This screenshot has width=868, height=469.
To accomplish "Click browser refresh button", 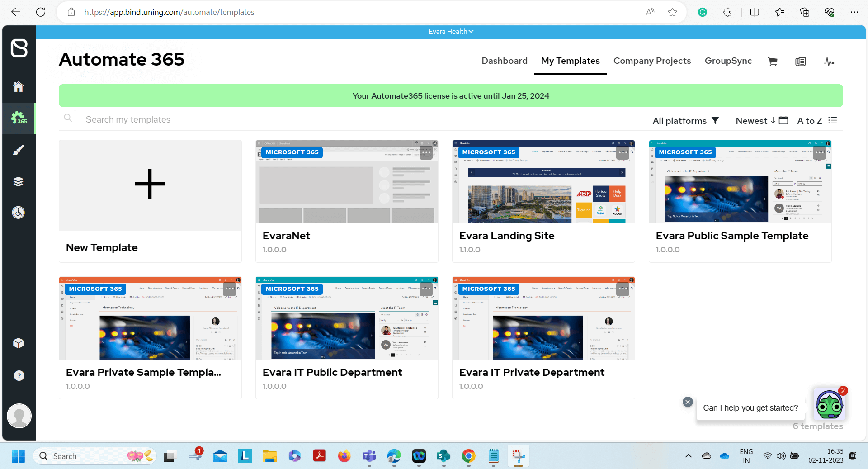I will [x=41, y=12].
